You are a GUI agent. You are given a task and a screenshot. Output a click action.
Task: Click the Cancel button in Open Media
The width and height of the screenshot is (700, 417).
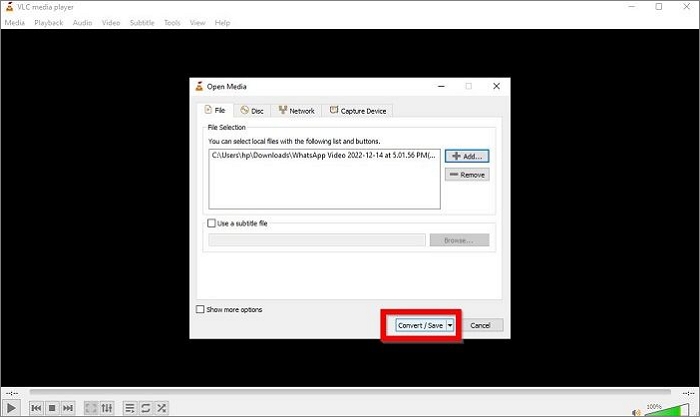tap(480, 325)
